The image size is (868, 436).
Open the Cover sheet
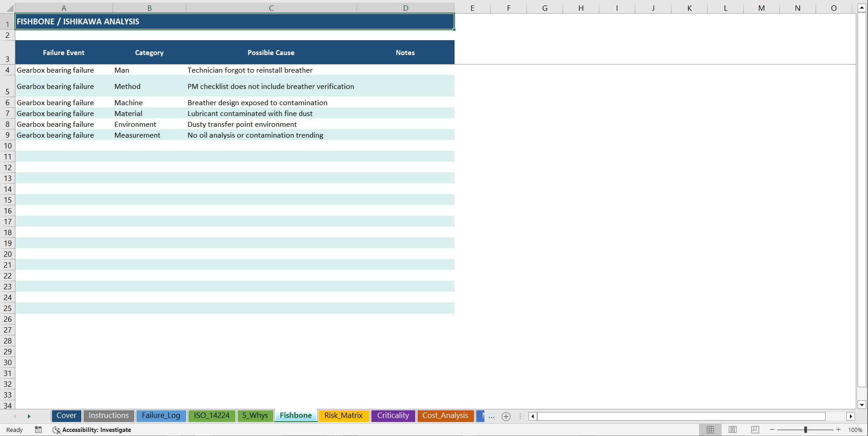66,416
